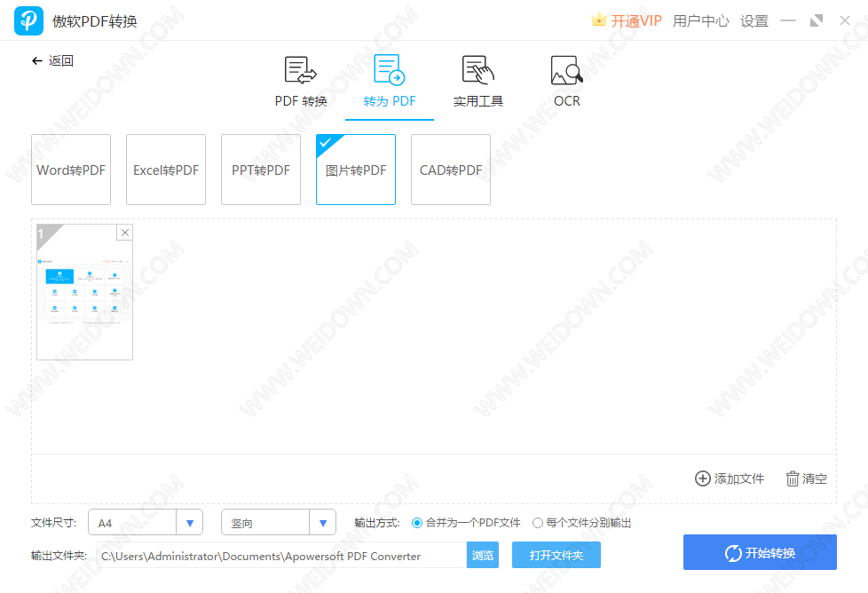Choose PPT转PDF conversion
This screenshot has height=593, width=868.
[261, 170]
